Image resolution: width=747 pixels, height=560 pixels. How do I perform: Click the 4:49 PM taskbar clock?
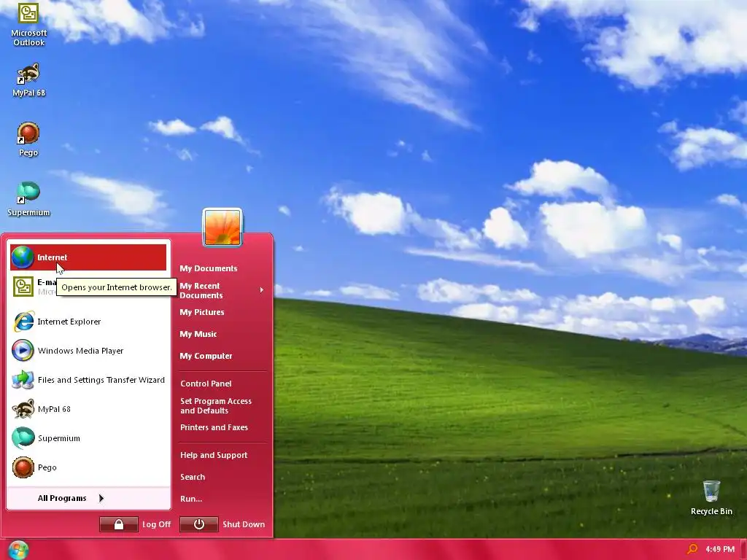(x=720, y=549)
